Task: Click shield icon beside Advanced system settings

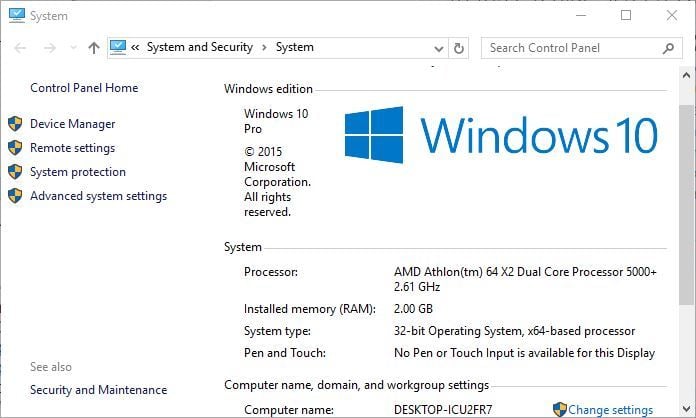Action: [x=15, y=196]
